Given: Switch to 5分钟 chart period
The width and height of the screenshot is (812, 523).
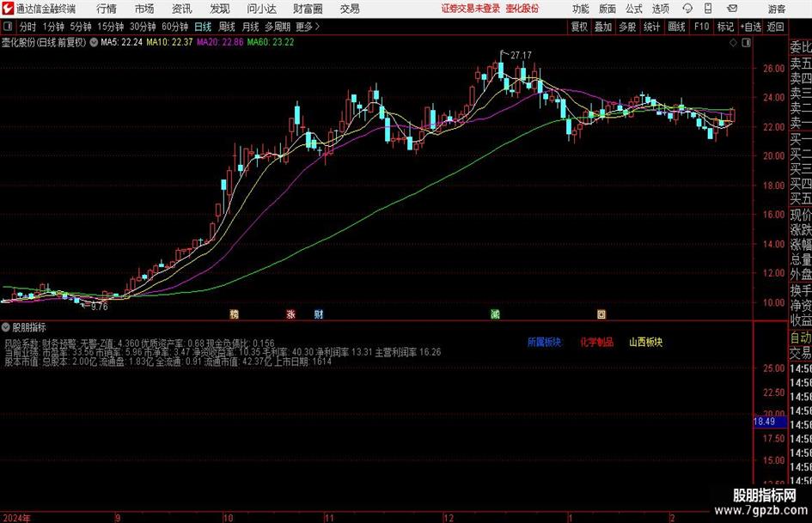Looking at the screenshot, I should tap(81, 27).
